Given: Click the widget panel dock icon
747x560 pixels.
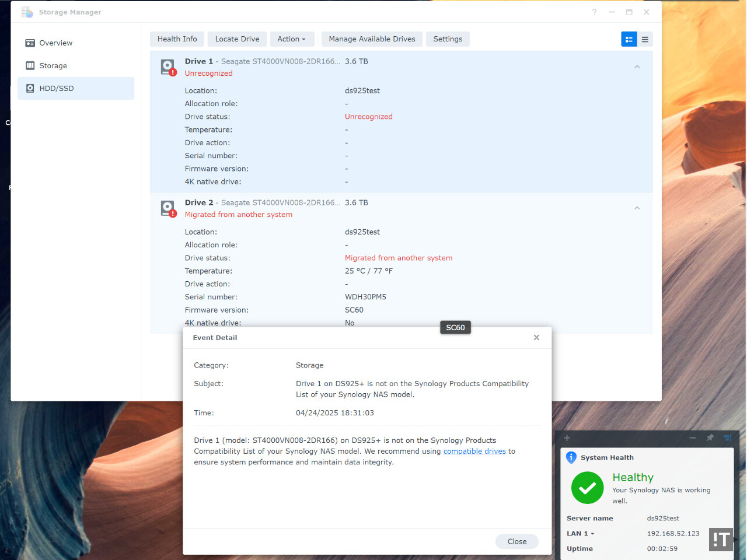Looking at the screenshot, I should 727,437.
